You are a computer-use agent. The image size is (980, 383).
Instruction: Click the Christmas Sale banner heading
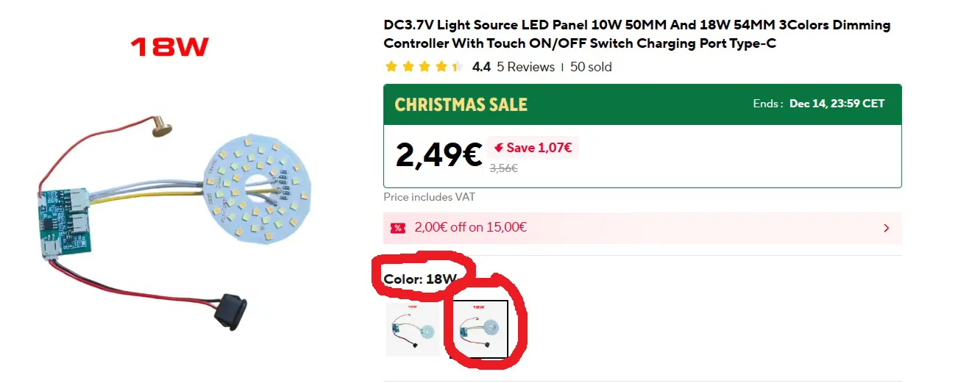461,104
